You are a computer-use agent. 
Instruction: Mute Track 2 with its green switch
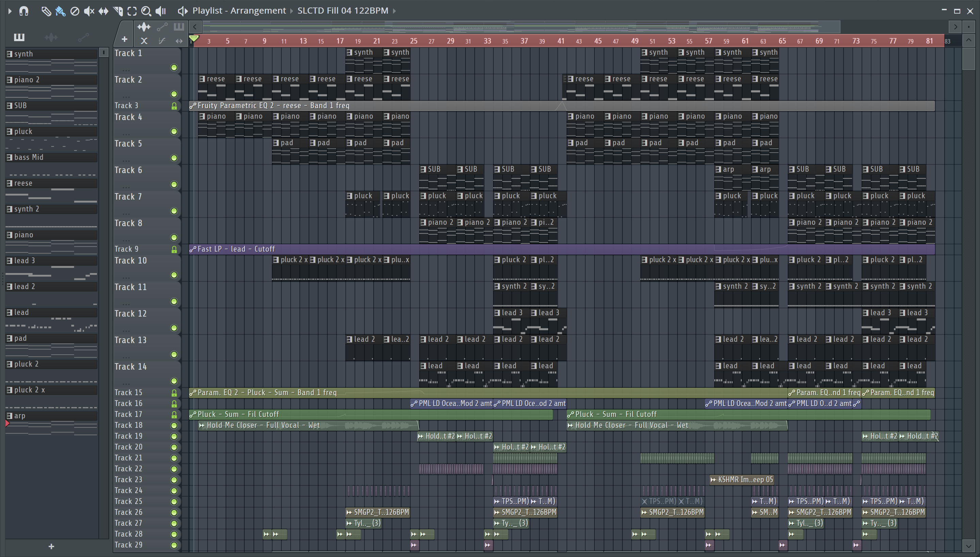[174, 94]
